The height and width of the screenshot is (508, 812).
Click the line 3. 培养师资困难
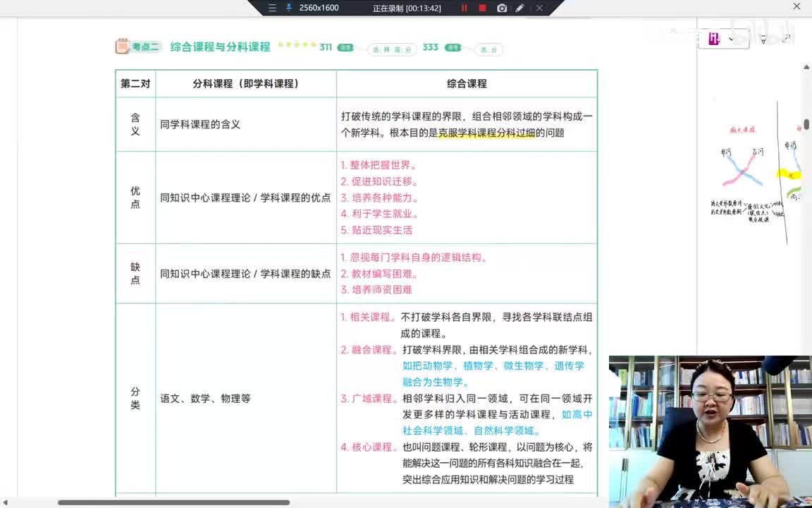[x=376, y=290]
